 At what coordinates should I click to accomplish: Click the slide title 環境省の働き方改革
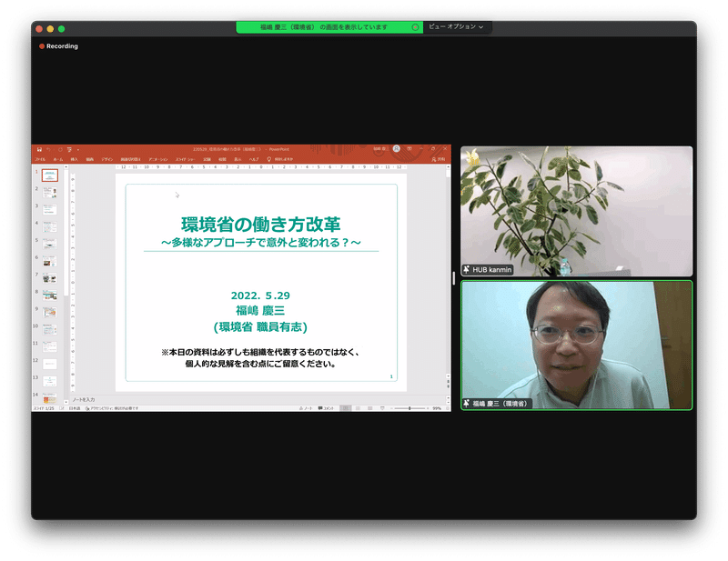(x=261, y=225)
